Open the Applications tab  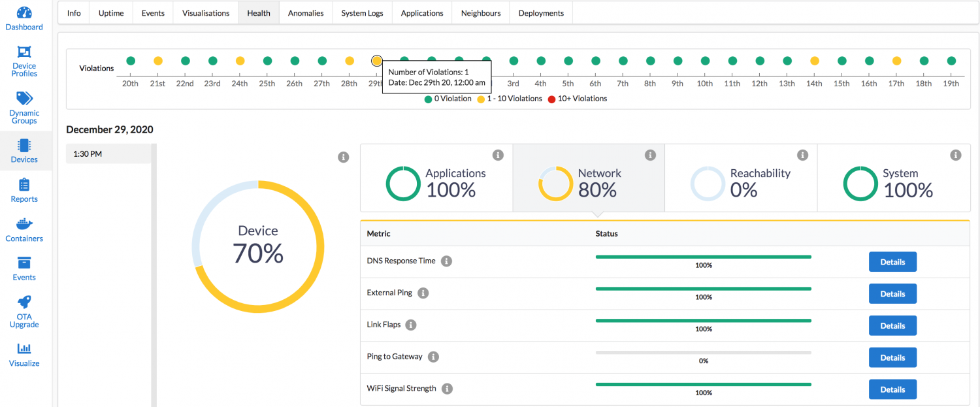point(422,13)
